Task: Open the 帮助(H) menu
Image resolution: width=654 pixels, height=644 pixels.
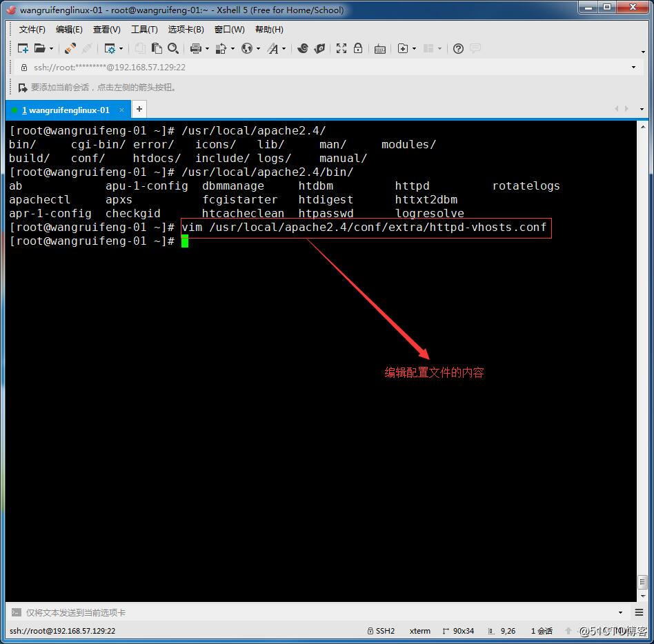Action: [x=269, y=29]
